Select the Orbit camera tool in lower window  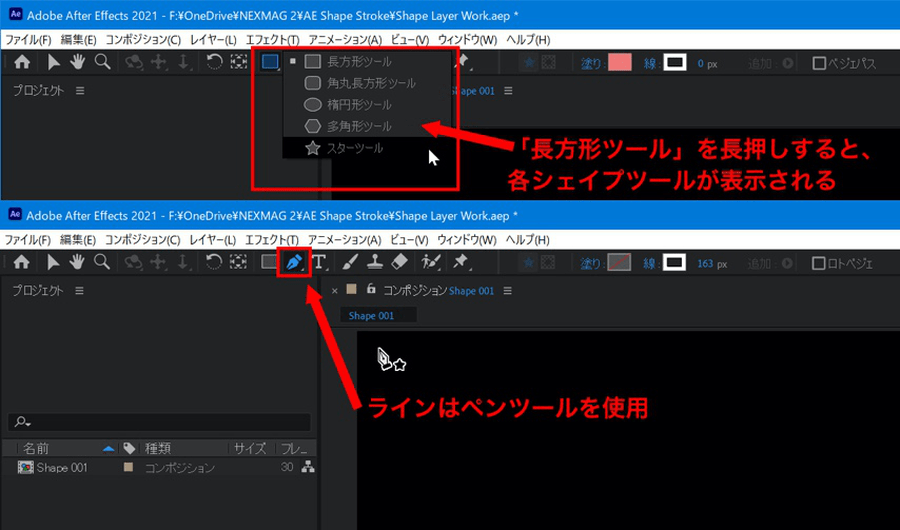133,262
